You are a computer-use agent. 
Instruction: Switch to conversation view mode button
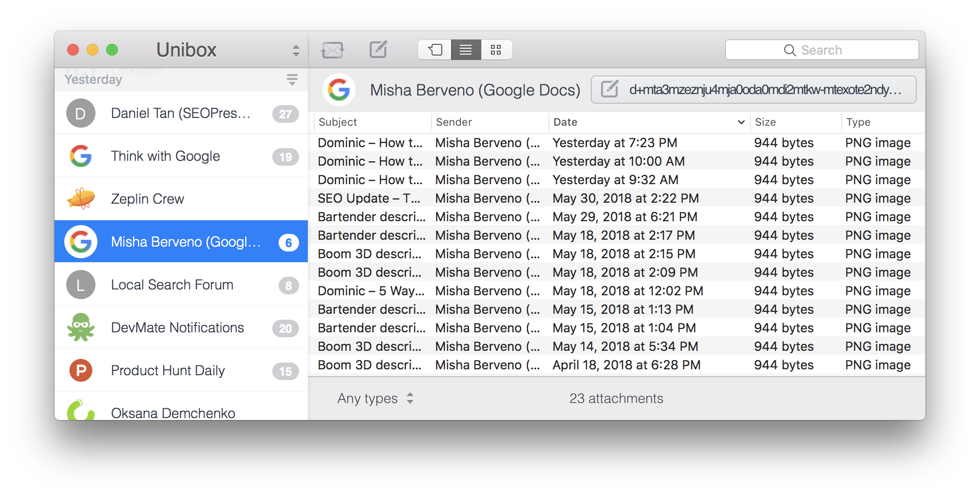pyautogui.click(x=435, y=50)
